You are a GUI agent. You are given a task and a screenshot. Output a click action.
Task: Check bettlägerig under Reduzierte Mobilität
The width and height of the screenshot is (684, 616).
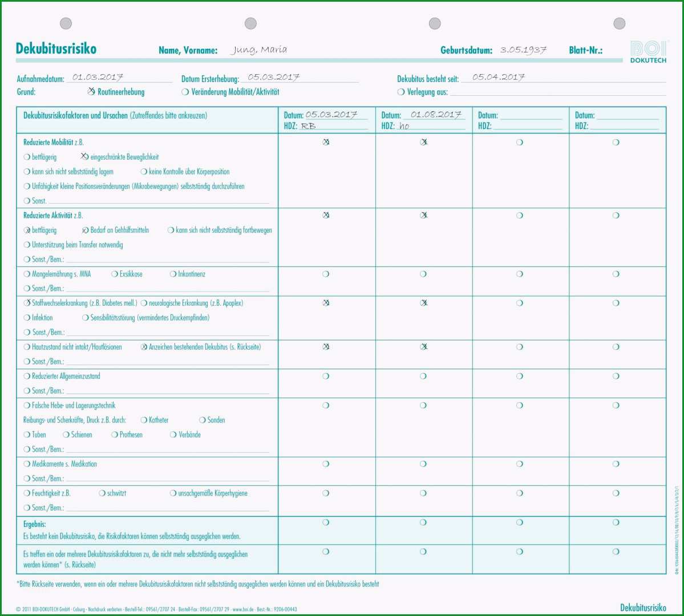(27, 157)
